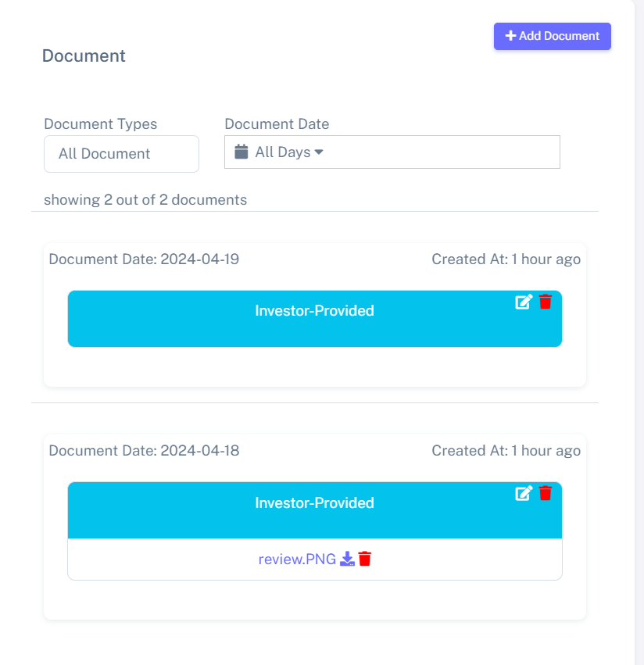Expand the All Days caret arrow
The image size is (644, 665).
[319, 152]
